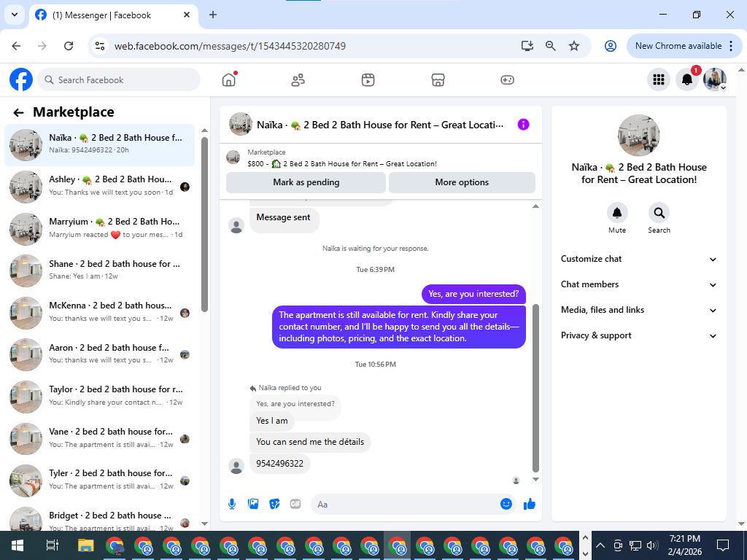Viewport: 747px width, 560px height.
Task: Choose a sticker using the sticker icon
Action: (274, 504)
